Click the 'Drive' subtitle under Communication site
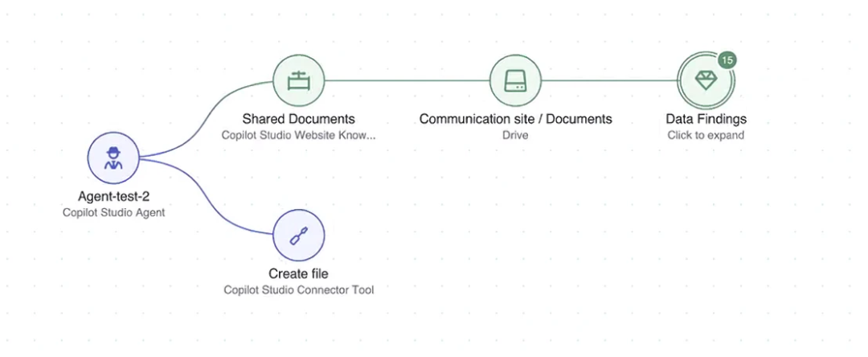The image size is (868, 357). click(x=515, y=135)
